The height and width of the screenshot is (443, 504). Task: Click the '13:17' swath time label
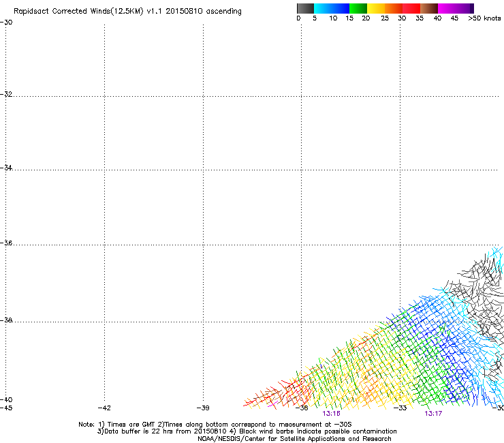tap(433, 414)
